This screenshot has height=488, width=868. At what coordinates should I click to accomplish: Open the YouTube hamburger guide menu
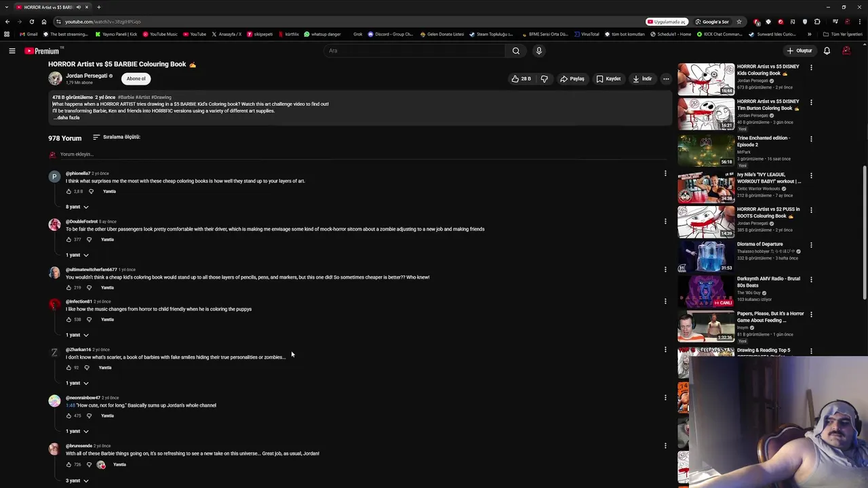pyautogui.click(x=12, y=51)
